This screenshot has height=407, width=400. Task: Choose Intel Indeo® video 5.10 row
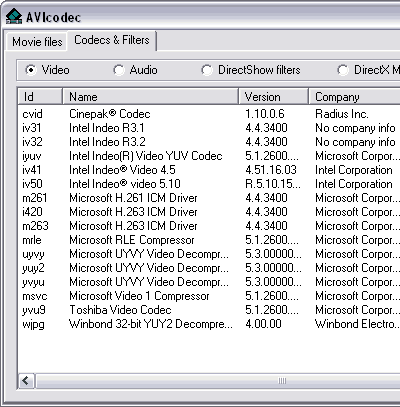pos(125,184)
